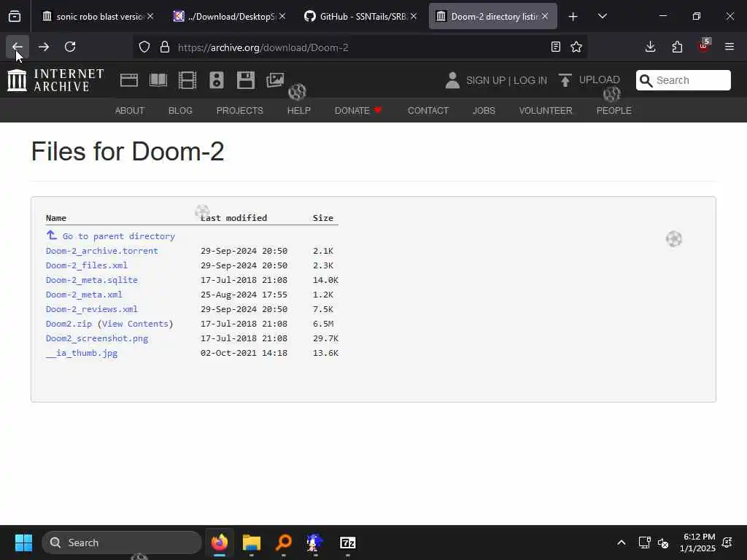Download the Doom2.zip file
747x560 pixels.
tap(69, 324)
